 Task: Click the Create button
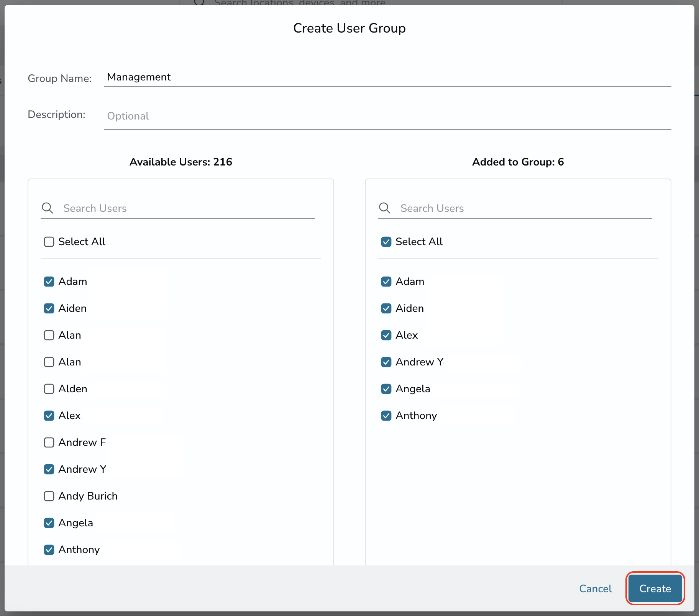[x=655, y=588]
